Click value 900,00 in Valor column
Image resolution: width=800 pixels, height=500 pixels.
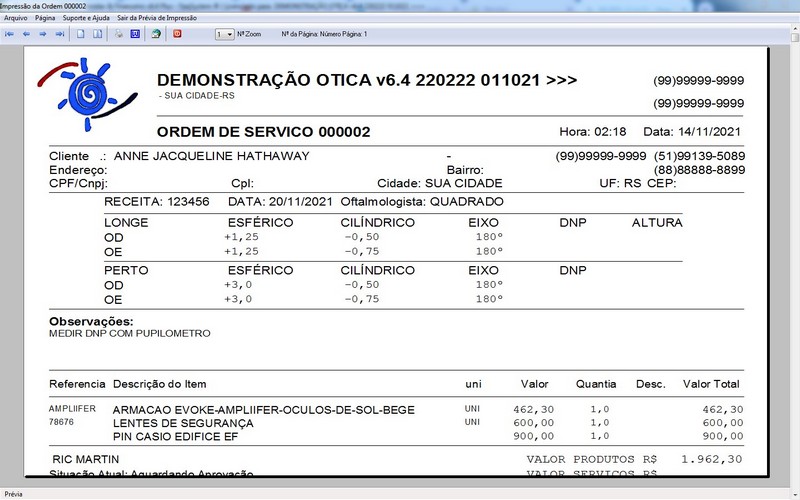click(x=533, y=436)
